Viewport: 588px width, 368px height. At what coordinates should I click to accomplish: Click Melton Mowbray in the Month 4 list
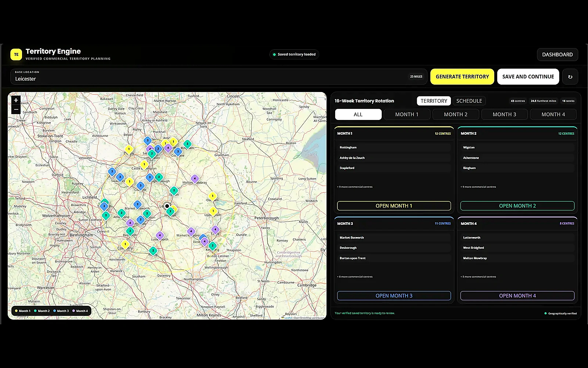pyautogui.click(x=517, y=258)
